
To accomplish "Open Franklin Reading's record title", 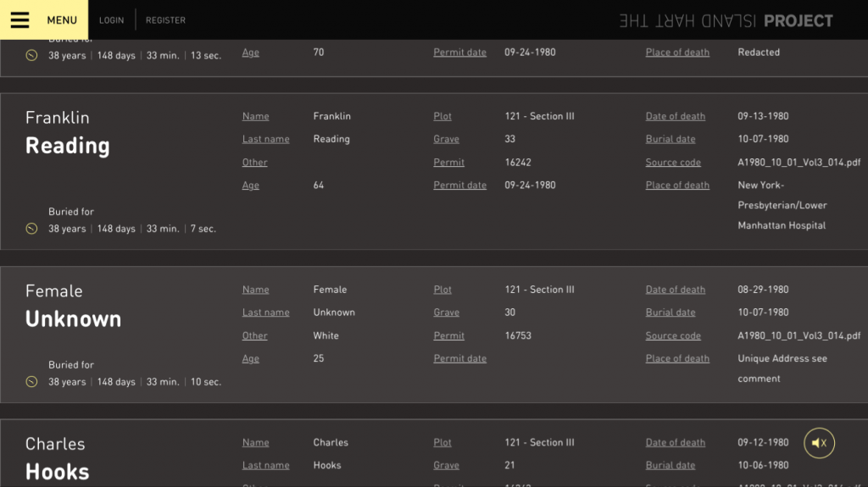I will [x=68, y=133].
